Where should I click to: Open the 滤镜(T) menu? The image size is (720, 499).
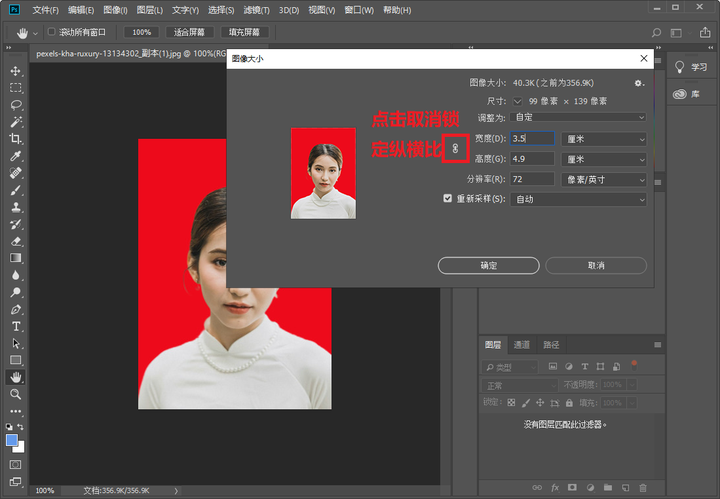pos(256,10)
